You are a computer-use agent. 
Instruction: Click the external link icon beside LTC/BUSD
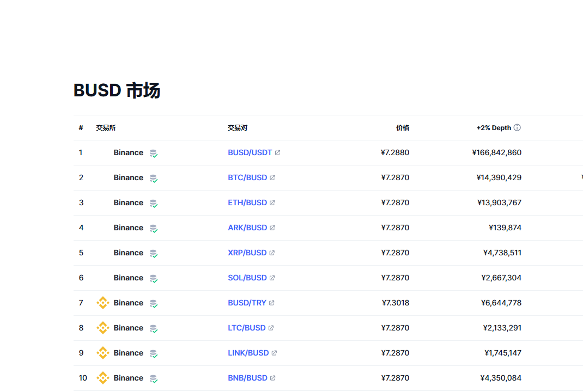271,328
